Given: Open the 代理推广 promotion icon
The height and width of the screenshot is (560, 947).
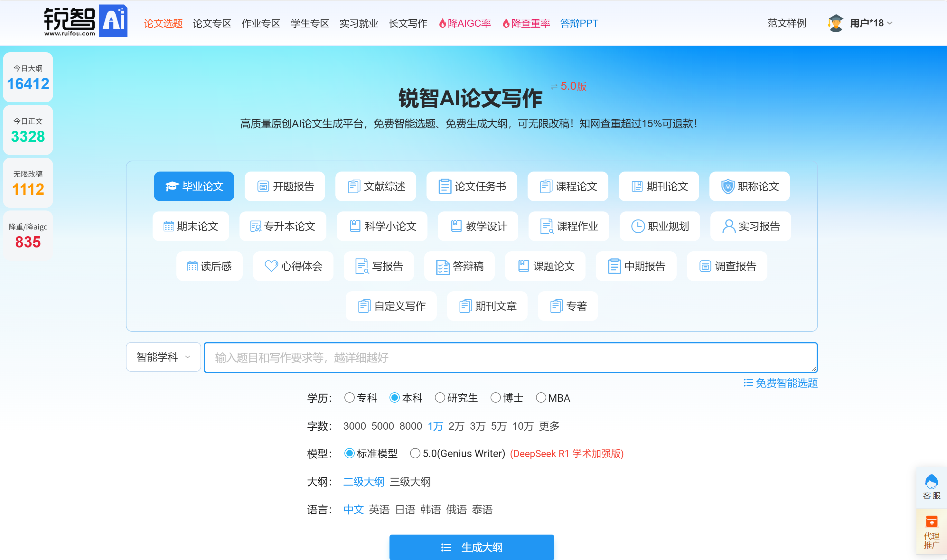Looking at the screenshot, I should (931, 521).
